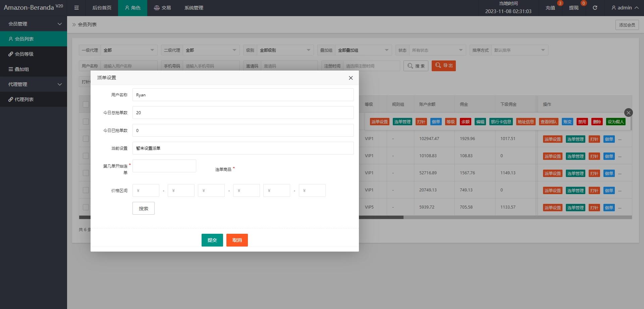Image resolution: width=644 pixels, height=309 pixels.
Task: Open the 排序方式 dropdown
Action: tap(520, 50)
